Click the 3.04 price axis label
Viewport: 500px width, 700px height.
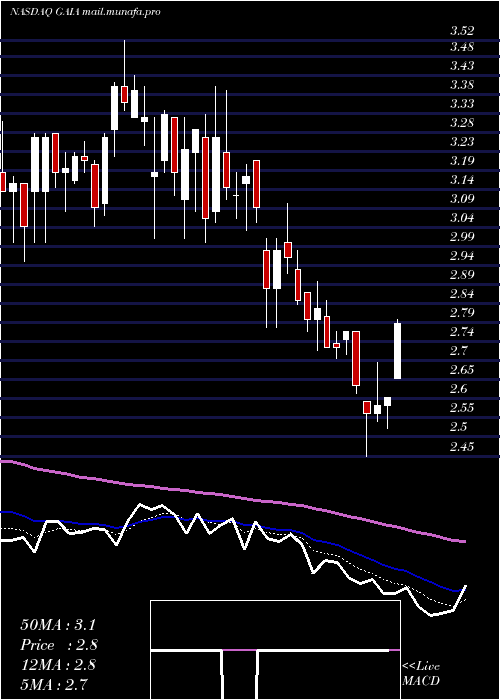pos(462,217)
